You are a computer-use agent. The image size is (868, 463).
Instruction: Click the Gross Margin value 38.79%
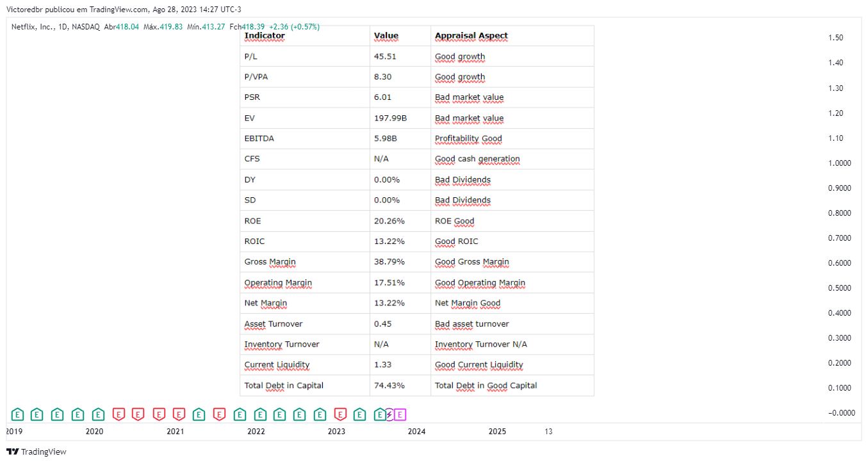pos(389,262)
